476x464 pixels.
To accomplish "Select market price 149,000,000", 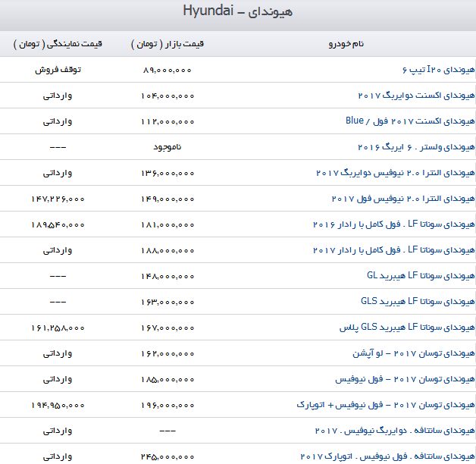I will click(168, 199).
